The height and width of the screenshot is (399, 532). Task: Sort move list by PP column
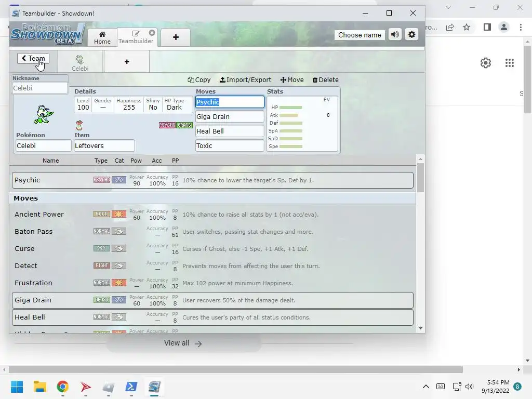[175, 161]
